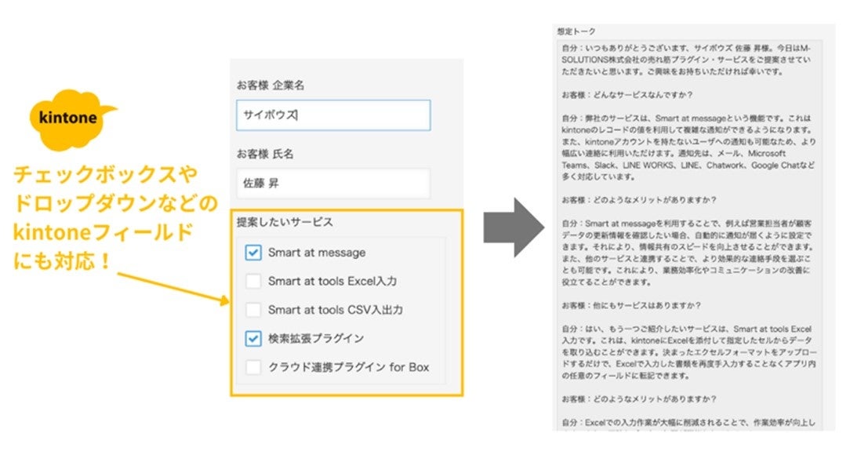Check Smart at tools CSV入出力 checkbox
The width and height of the screenshot is (868, 455).
253,309
